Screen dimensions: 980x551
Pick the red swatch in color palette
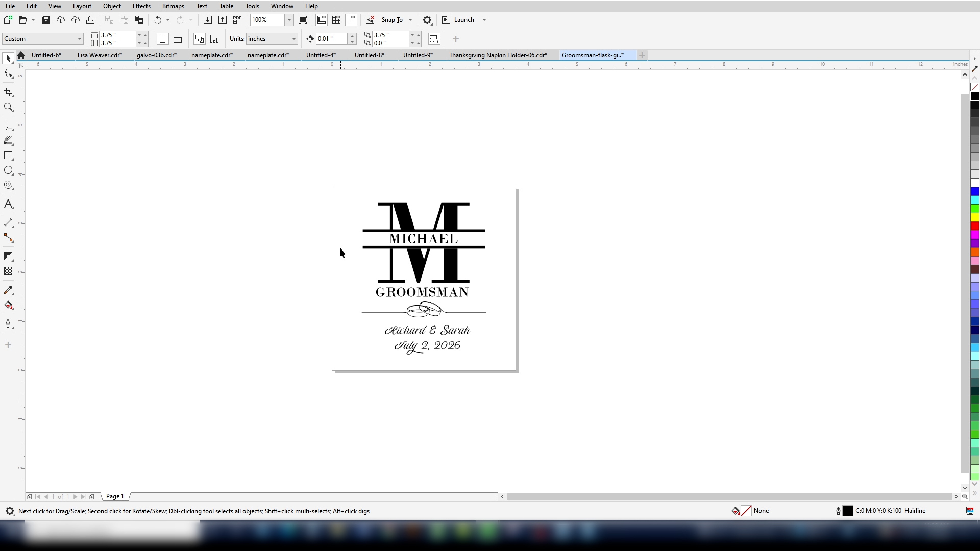[974, 226]
